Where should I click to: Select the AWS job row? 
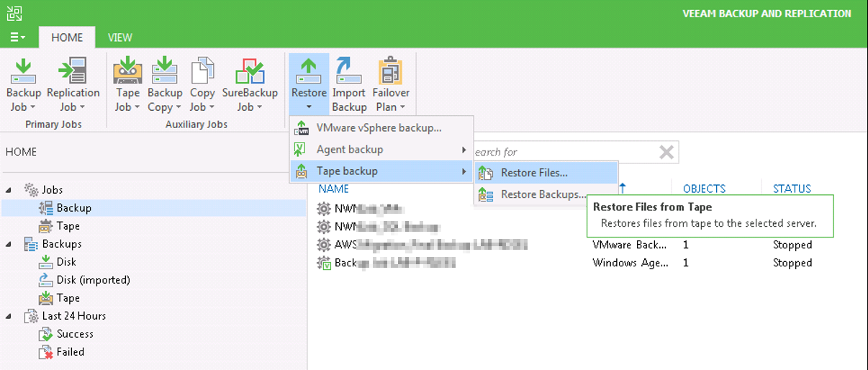click(x=587, y=245)
